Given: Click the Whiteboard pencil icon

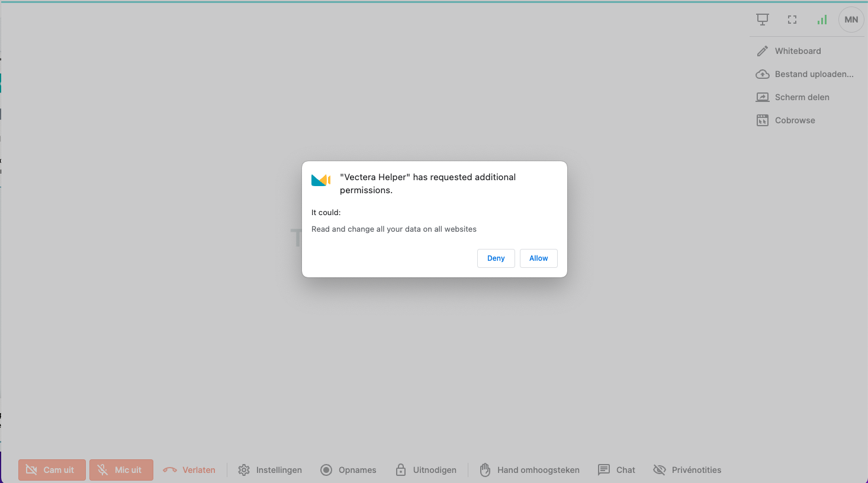Looking at the screenshot, I should (763, 51).
